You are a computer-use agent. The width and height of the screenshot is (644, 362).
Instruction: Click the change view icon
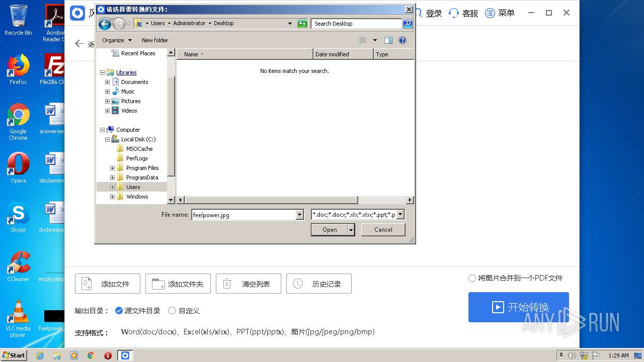363,40
